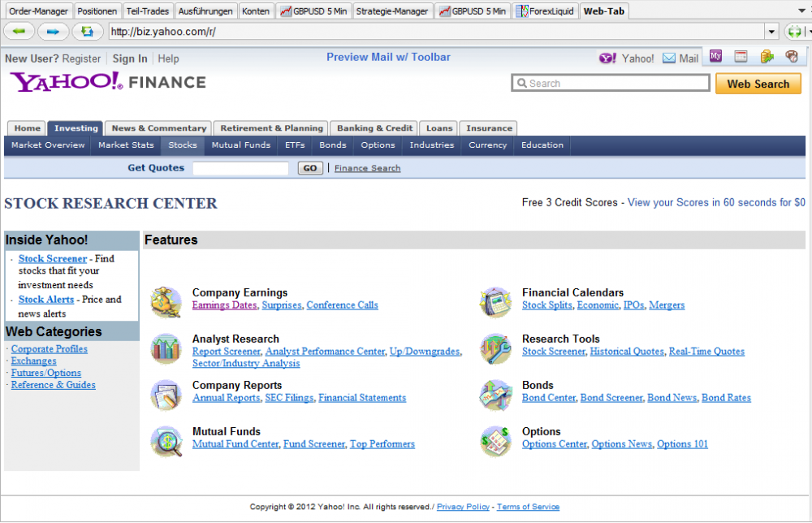Click the Bonds feature icon
This screenshot has height=523, width=812.
(x=495, y=395)
